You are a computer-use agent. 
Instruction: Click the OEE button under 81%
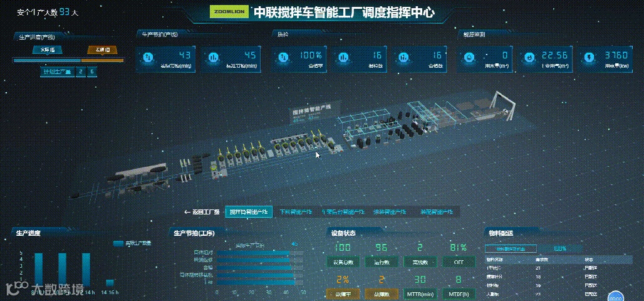click(x=459, y=262)
